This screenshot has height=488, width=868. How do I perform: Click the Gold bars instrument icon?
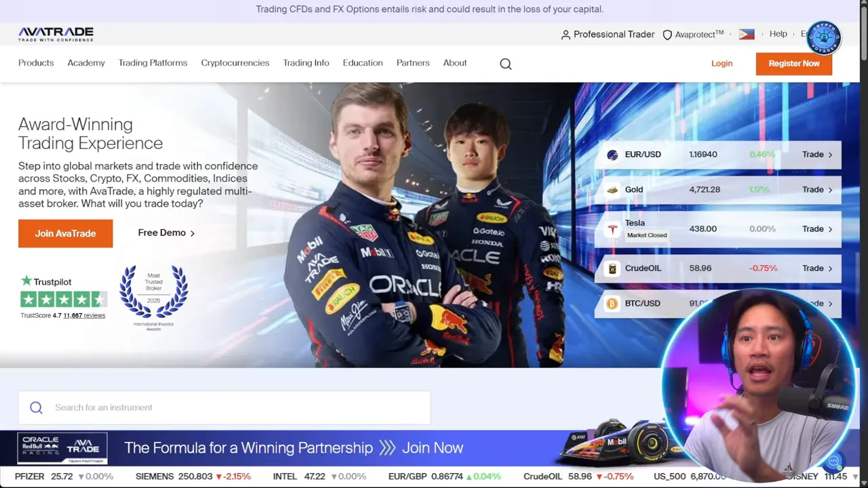[612, 190]
